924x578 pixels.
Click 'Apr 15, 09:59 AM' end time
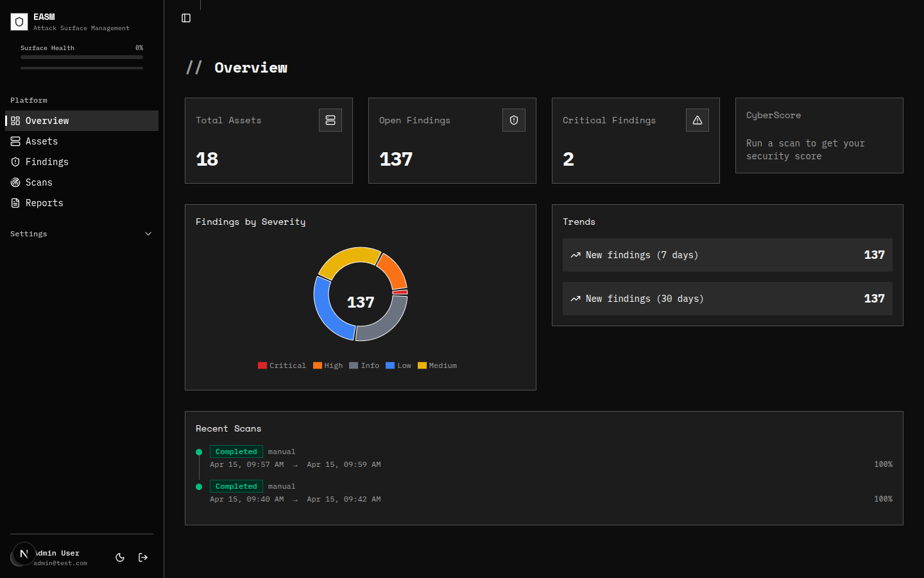click(x=344, y=464)
